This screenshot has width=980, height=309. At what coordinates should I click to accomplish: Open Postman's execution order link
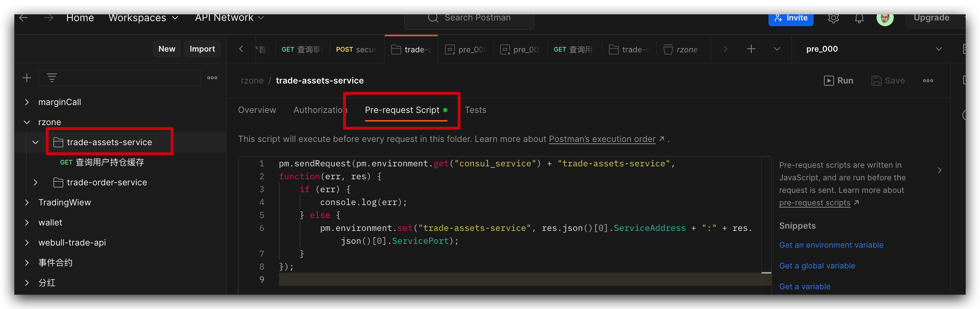602,139
